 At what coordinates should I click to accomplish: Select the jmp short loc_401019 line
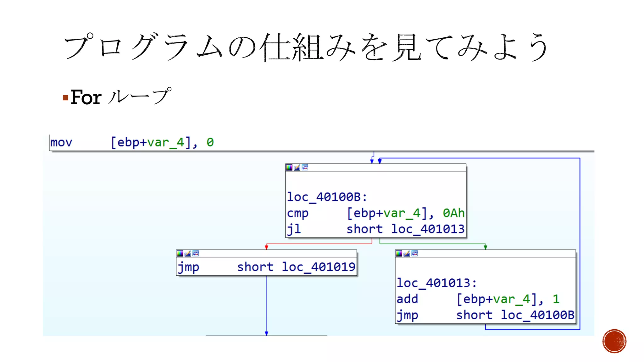266,267
